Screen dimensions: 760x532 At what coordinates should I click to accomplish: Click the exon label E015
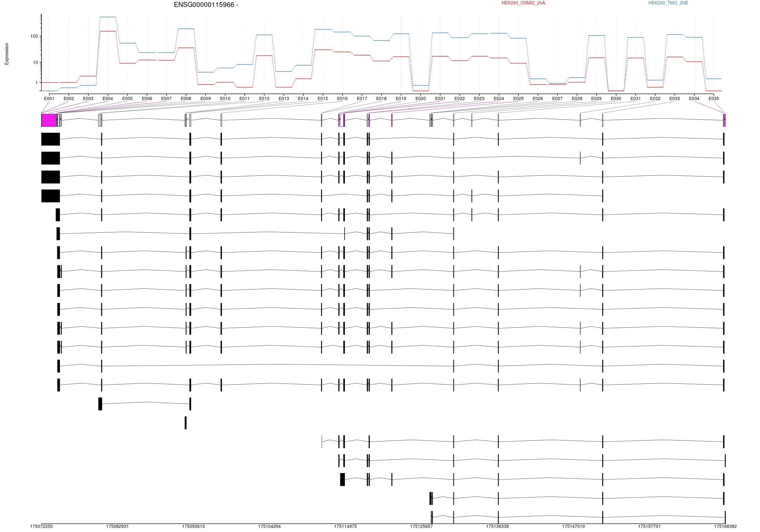coord(323,99)
